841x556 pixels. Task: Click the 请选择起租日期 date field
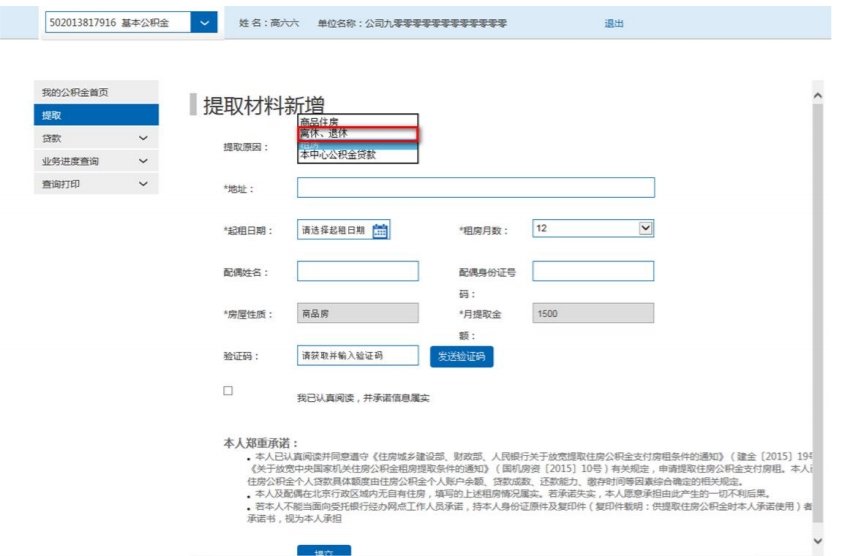[335, 230]
